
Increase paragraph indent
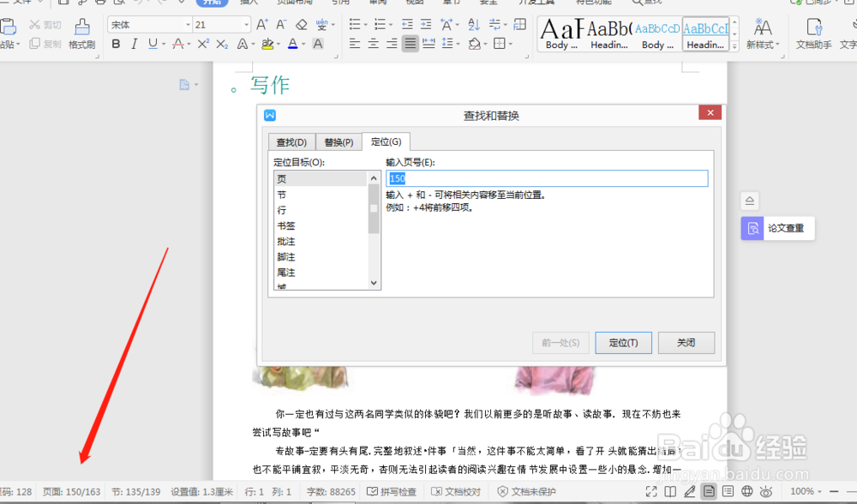(x=426, y=25)
